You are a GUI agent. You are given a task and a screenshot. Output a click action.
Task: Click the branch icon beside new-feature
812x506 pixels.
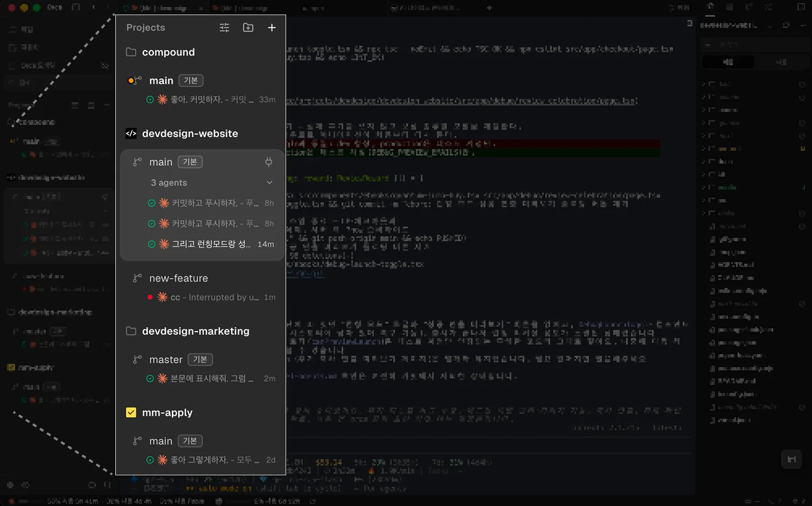[x=137, y=278]
